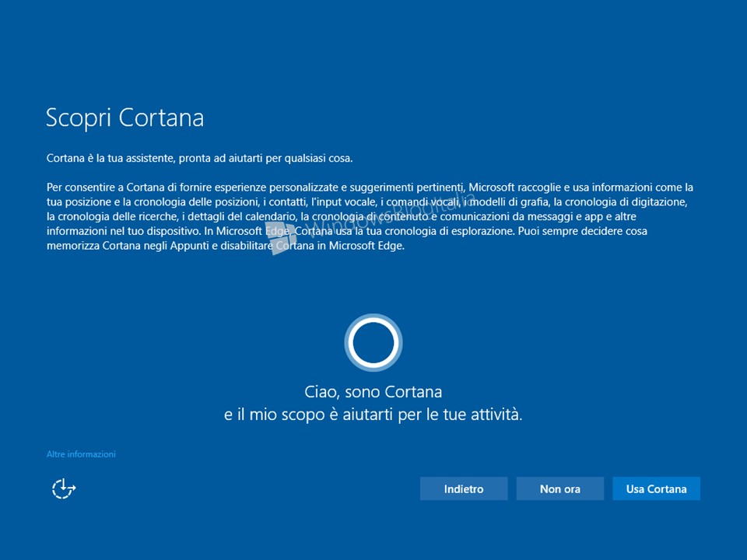Select the Scopri Cortana heading
This screenshot has width=747, height=560.
tap(124, 117)
